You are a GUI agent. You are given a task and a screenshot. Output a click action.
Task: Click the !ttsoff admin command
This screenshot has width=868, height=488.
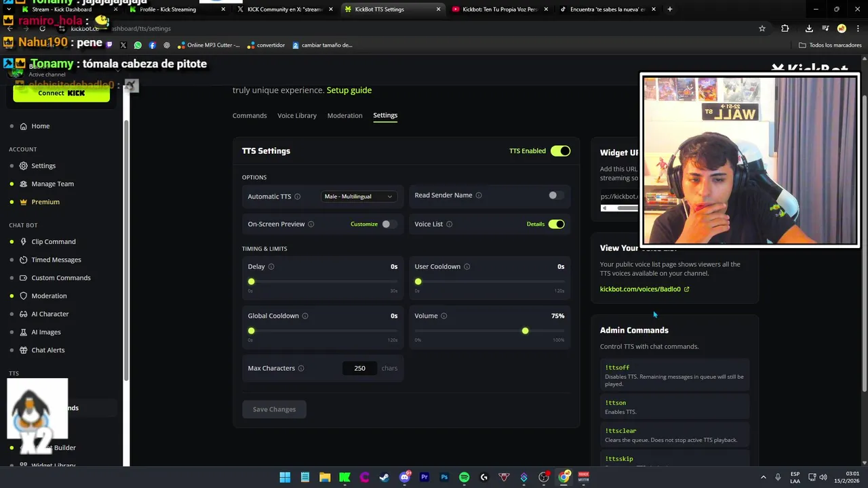(x=675, y=375)
